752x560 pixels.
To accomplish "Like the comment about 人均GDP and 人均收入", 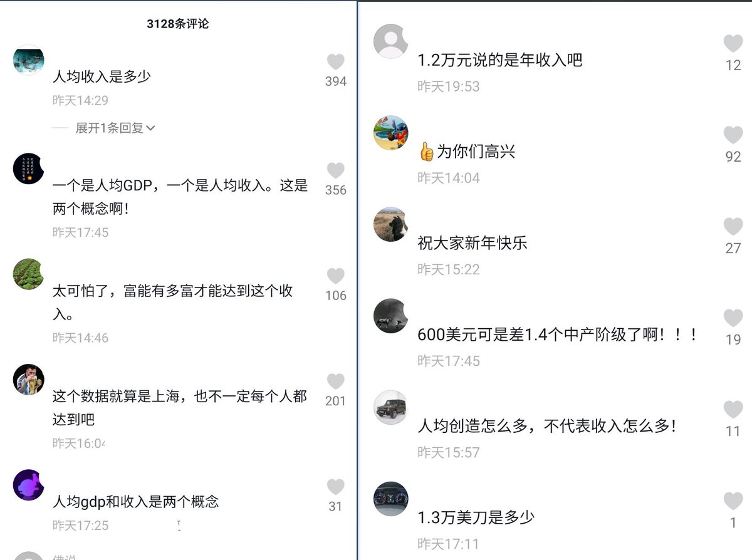I will [336, 170].
